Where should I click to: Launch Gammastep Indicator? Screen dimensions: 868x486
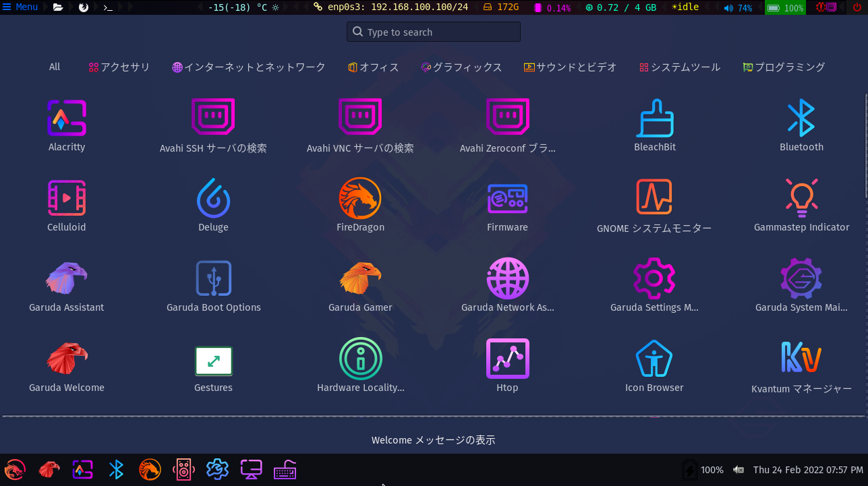801,206
